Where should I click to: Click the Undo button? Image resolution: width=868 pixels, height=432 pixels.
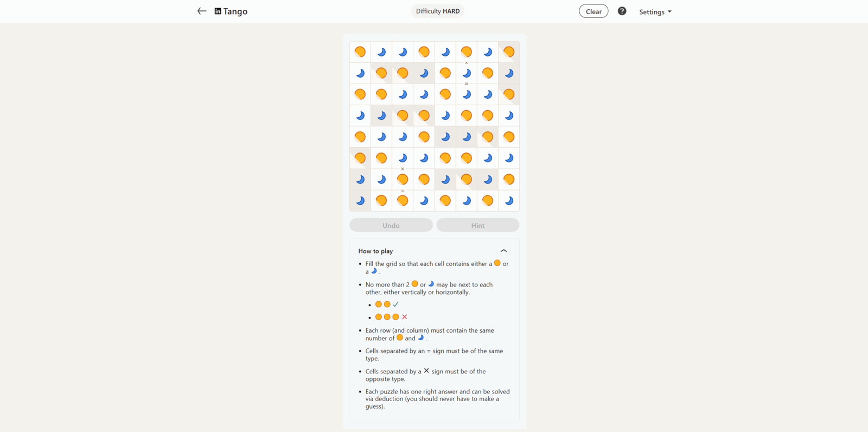coord(391,225)
